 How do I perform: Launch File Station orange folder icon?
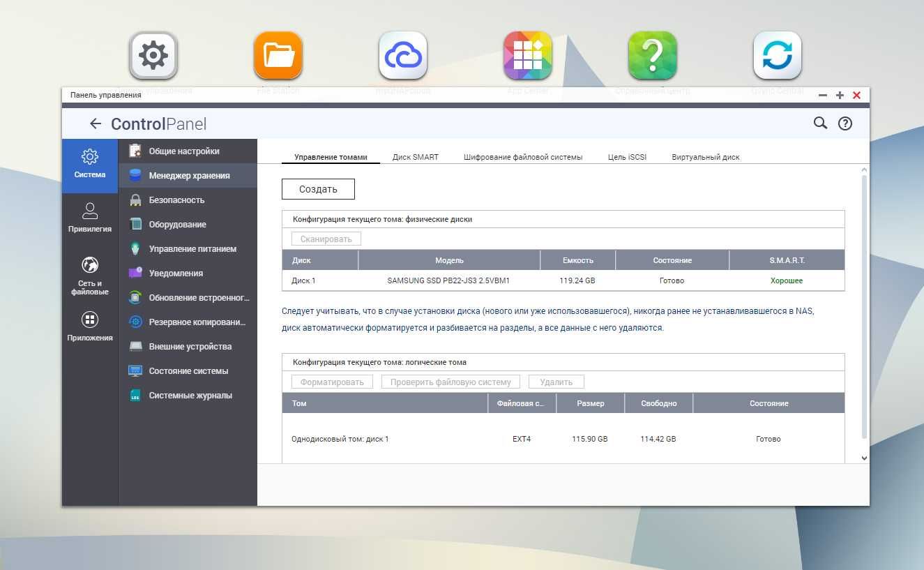point(278,55)
